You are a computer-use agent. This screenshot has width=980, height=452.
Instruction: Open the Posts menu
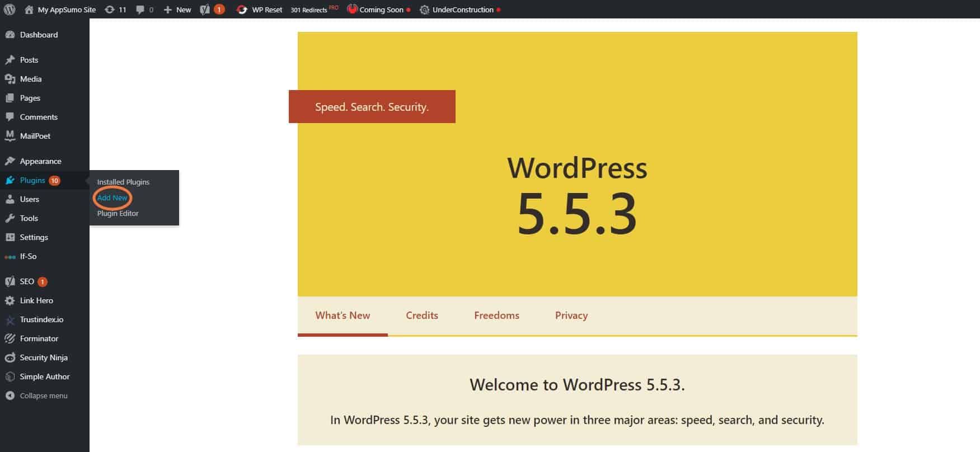click(x=45, y=60)
